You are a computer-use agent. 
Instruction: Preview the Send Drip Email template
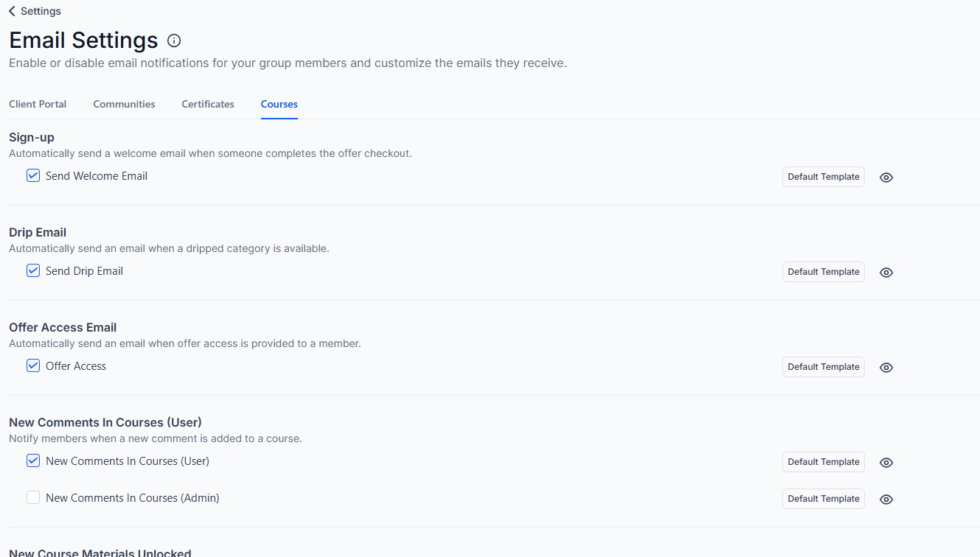(x=886, y=273)
